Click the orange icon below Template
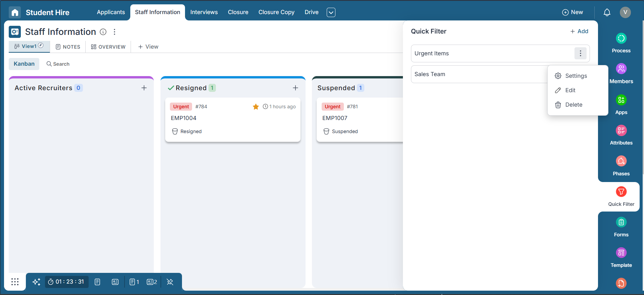Viewport: 644px width, 295px height. 621,283
